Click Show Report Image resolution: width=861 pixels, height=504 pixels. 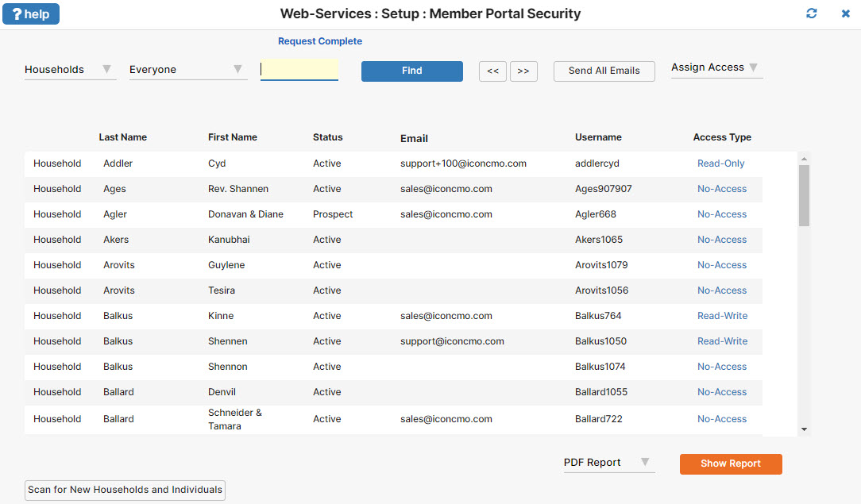pyautogui.click(x=730, y=464)
